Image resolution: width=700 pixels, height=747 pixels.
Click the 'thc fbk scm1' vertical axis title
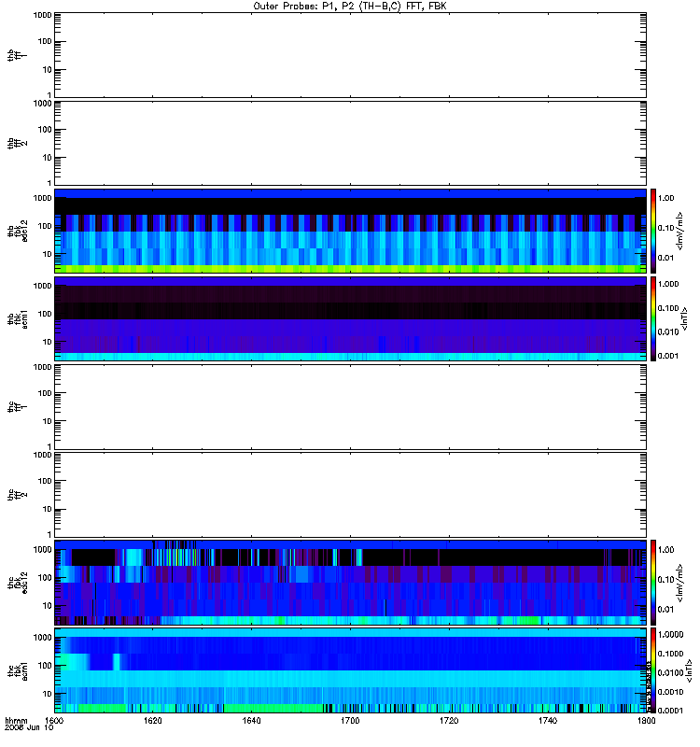[18, 670]
